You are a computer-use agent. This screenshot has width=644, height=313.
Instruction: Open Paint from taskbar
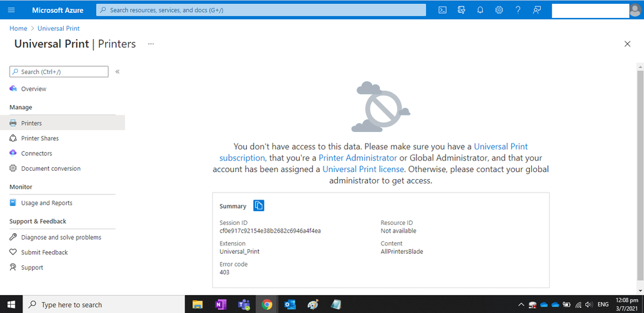pyautogui.click(x=313, y=305)
